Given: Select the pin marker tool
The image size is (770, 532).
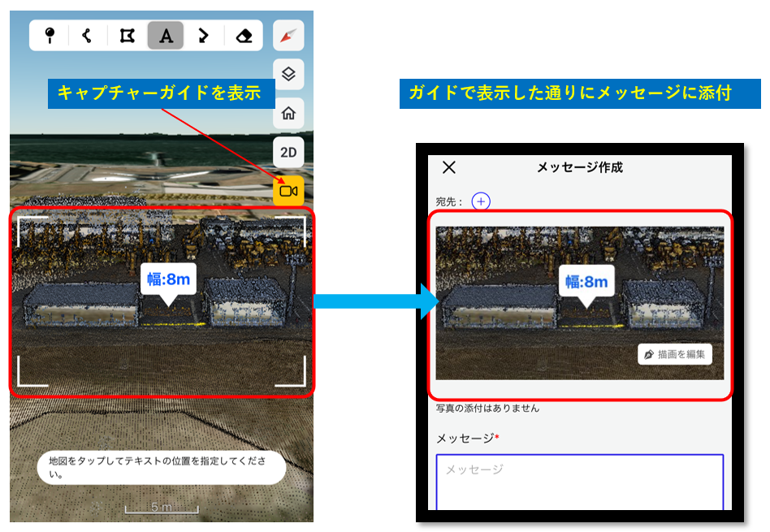Looking at the screenshot, I should (x=50, y=36).
